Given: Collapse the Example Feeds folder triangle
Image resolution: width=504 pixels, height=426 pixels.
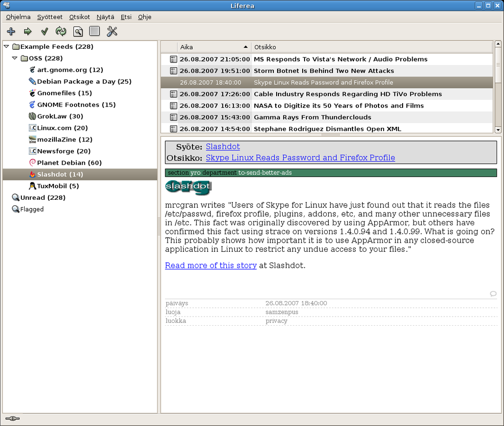Looking at the screenshot, I should pyautogui.click(x=6, y=47).
